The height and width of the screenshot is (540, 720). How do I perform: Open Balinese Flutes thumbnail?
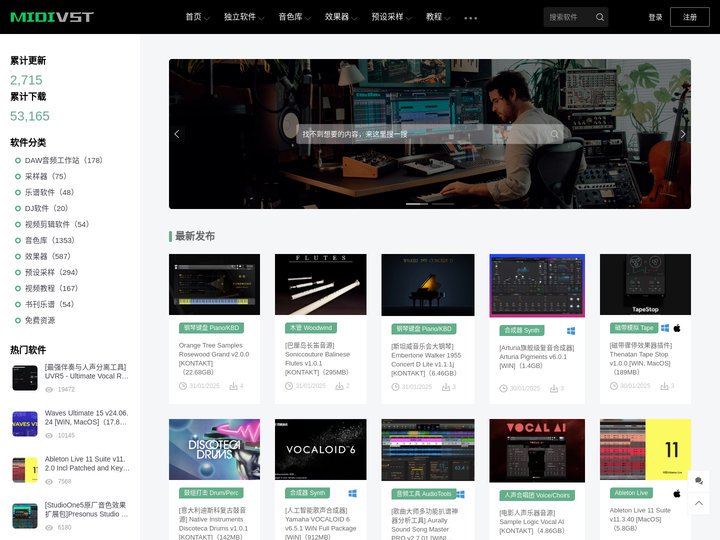[x=321, y=284]
